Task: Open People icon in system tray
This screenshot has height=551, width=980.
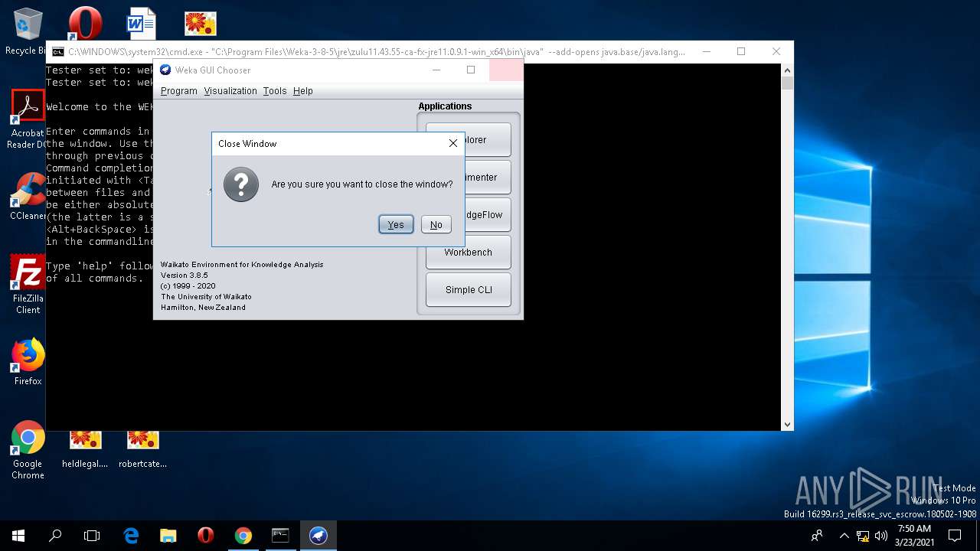Action: pyautogui.click(x=818, y=536)
